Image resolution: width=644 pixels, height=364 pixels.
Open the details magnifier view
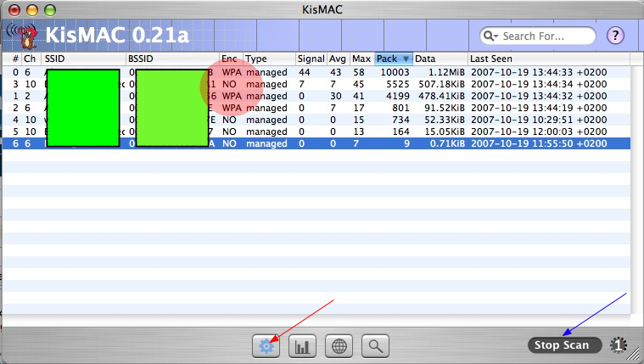tap(375, 346)
